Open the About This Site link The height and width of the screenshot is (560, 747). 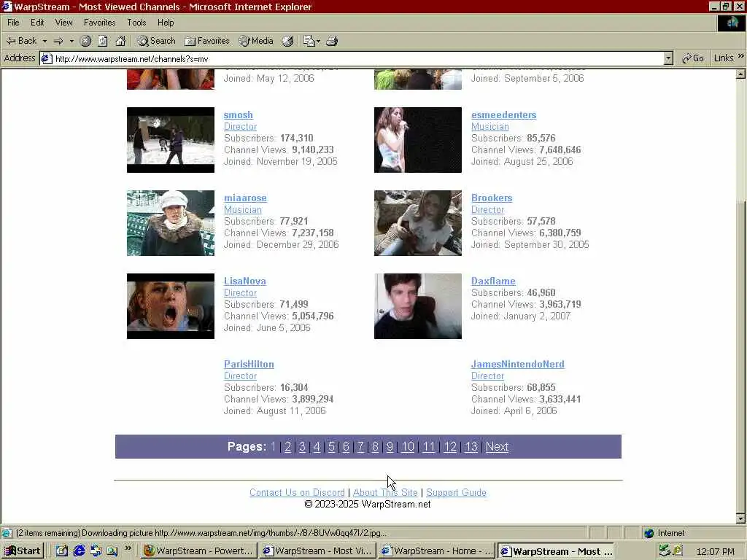[x=385, y=492]
